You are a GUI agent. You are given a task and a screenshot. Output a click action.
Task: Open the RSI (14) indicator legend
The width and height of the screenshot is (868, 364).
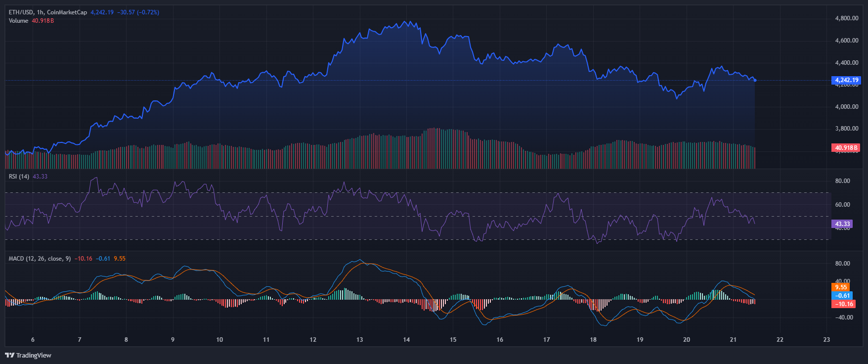(x=19, y=177)
